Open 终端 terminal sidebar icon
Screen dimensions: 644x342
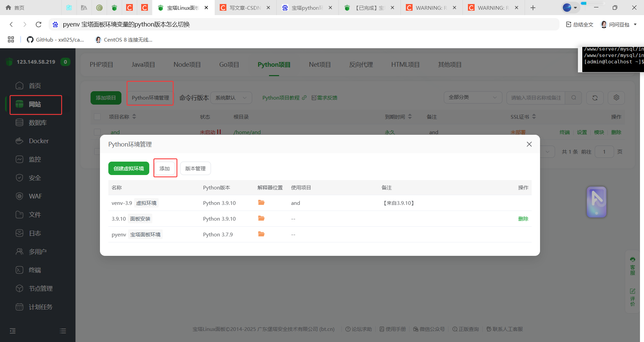pyautogui.click(x=19, y=270)
